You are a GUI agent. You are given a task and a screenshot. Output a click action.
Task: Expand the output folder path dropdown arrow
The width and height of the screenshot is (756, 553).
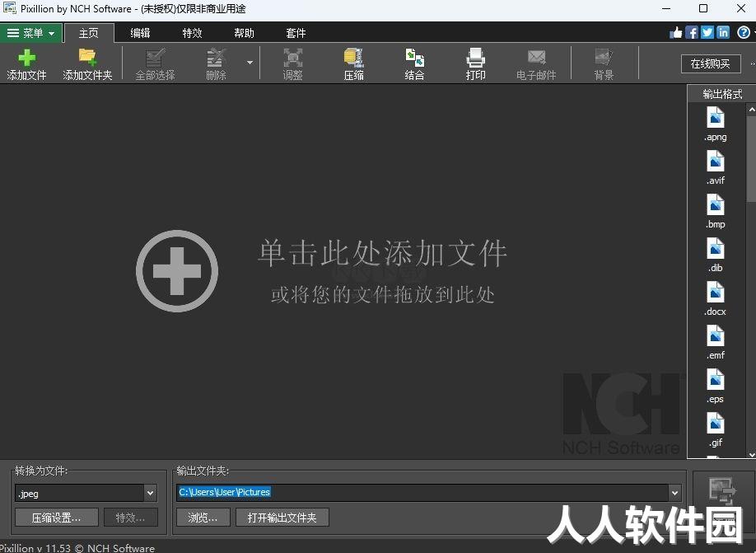[674, 493]
